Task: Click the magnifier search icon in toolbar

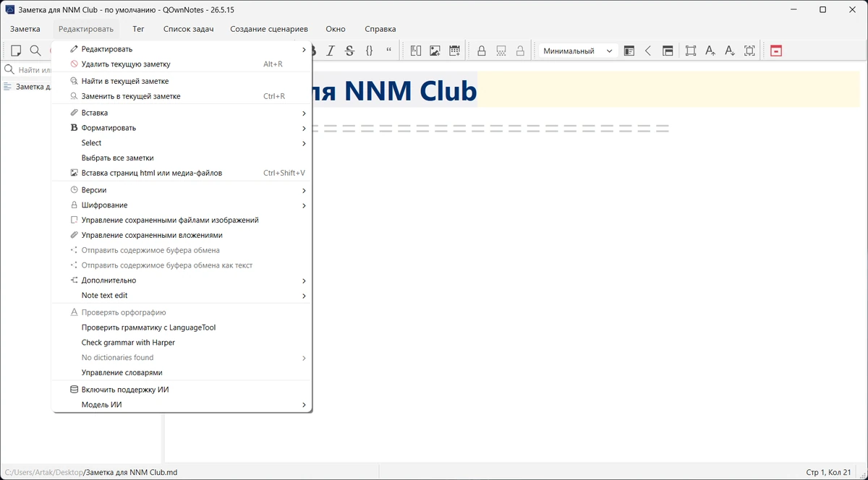Action: coord(35,51)
